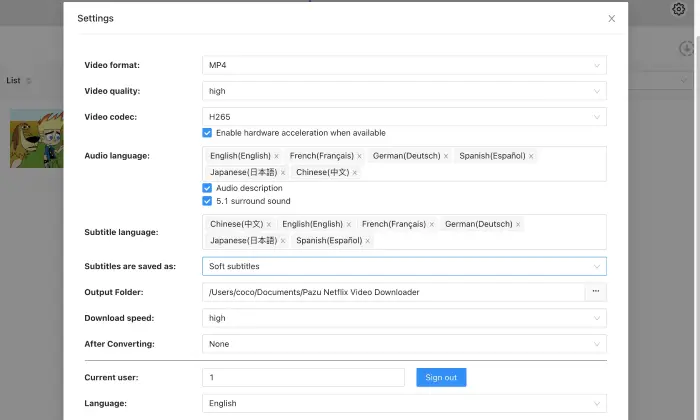The image size is (700, 420).
Task: Remove Chinese(中文) tag from Subtitle language
Action: point(269,225)
